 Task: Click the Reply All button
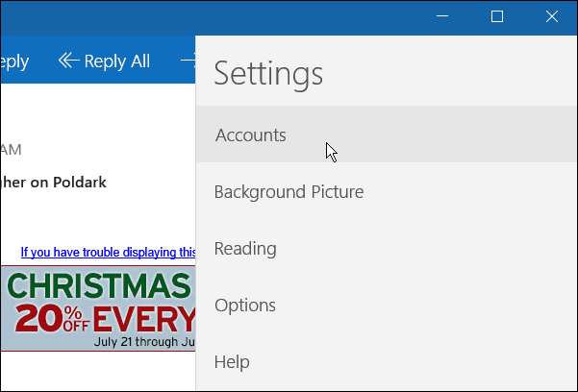104,61
